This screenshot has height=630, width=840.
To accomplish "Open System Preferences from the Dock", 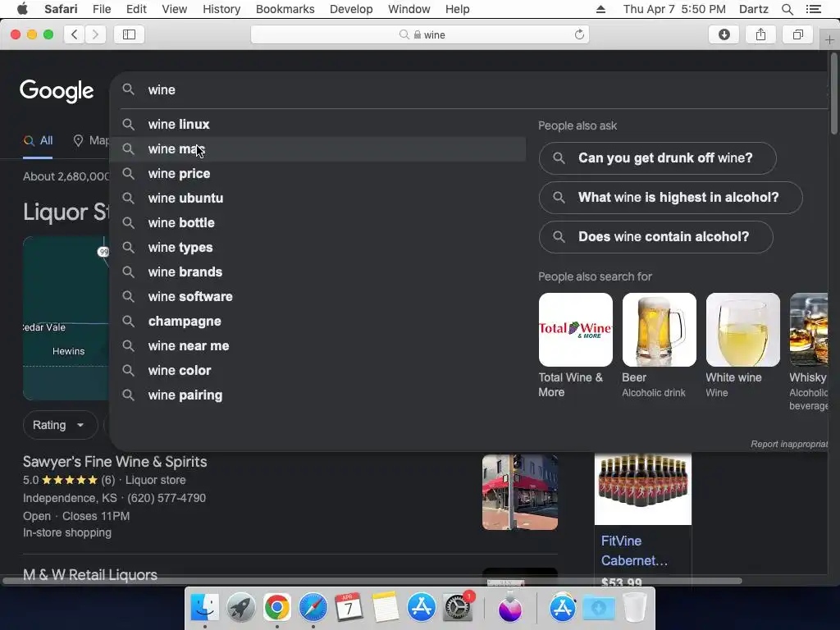I will pyautogui.click(x=458, y=608).
